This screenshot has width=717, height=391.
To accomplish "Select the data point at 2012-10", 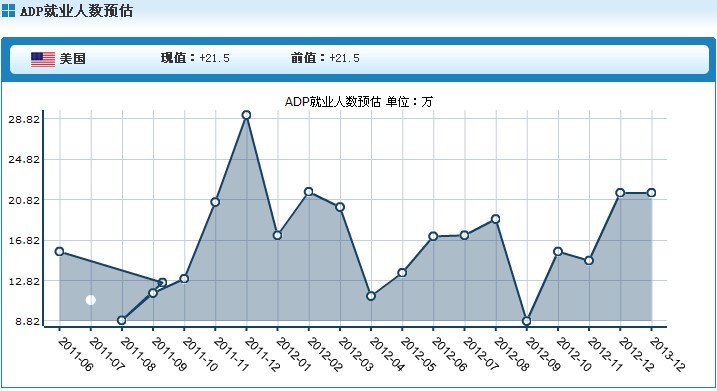I will pos(558,252).
